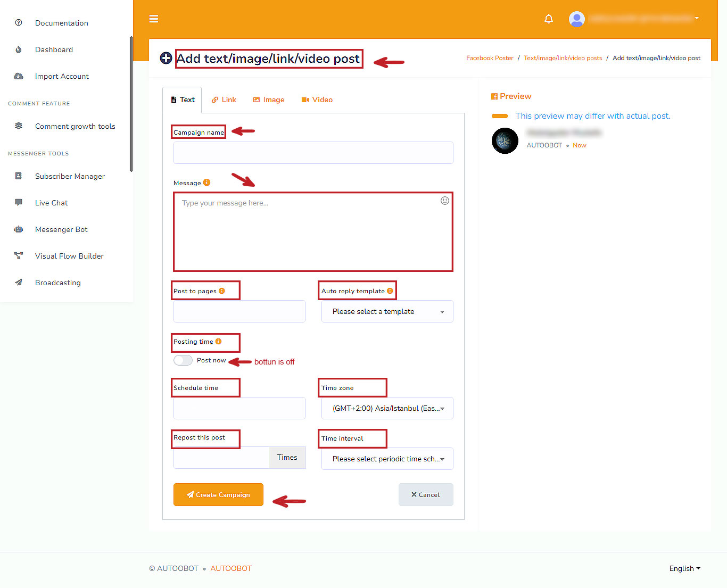Toggle the Post now switch

(x=183, y=360)
